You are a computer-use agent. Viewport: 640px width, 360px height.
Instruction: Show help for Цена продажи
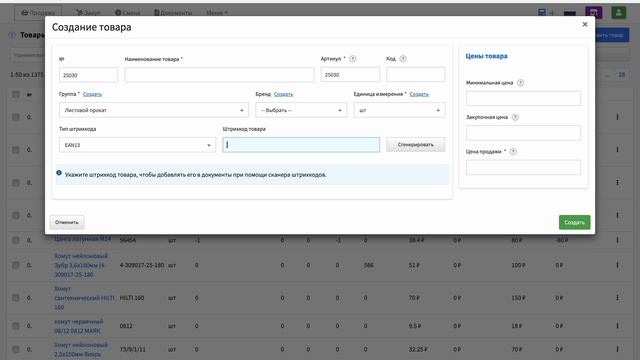pyautogui.click(x=513, y=152)
